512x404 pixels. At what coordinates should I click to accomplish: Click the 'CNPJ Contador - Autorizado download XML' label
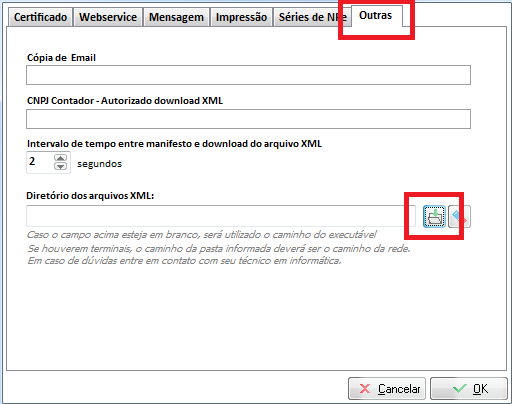(x=125, y=101)
